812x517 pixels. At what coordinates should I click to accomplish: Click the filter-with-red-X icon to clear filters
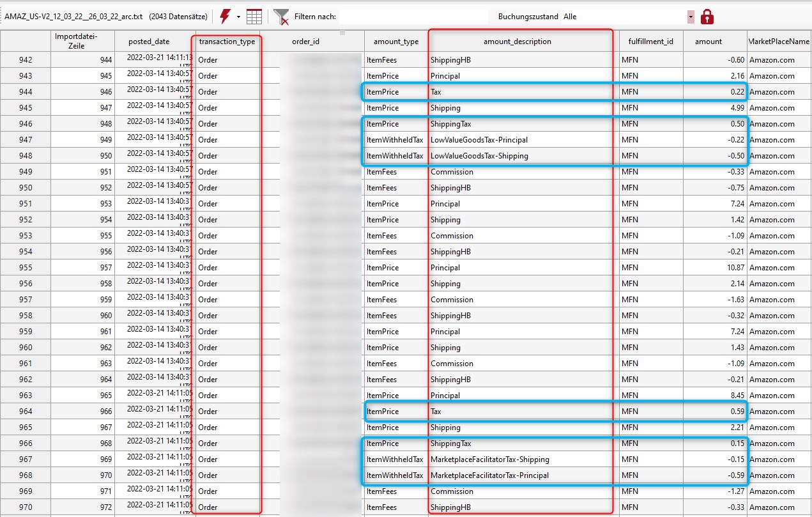(x=282, y=16)
